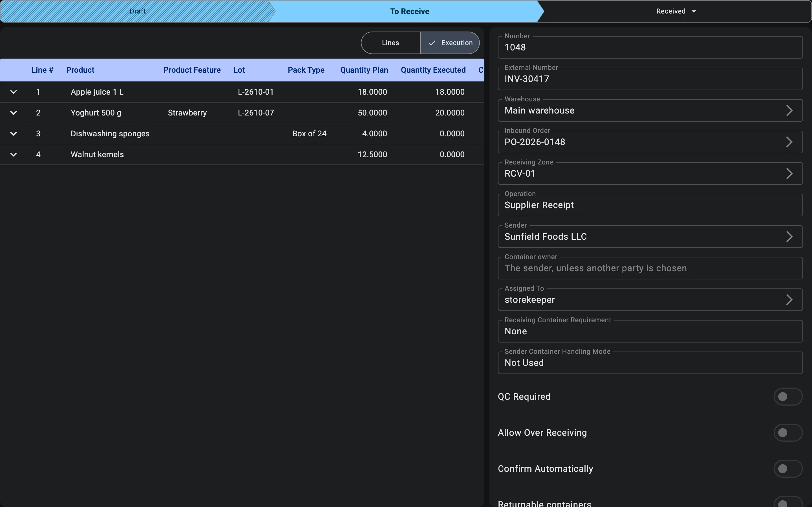Open Receiving Container Requirement selector
The image size is (812, 507).
click(650, 331)
